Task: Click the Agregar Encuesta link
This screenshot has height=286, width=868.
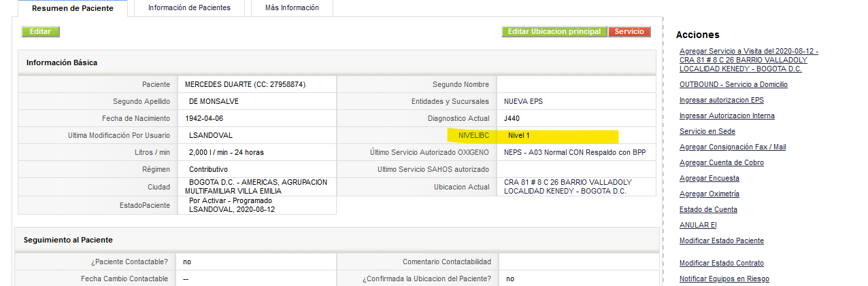Action: click(x=710, y=178)
